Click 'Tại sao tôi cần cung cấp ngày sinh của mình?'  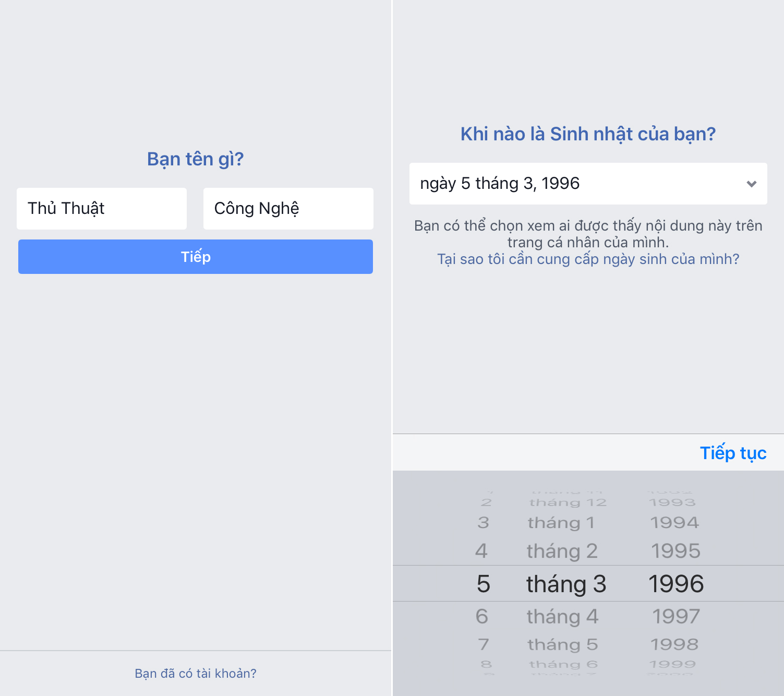[x=588, y=259]
